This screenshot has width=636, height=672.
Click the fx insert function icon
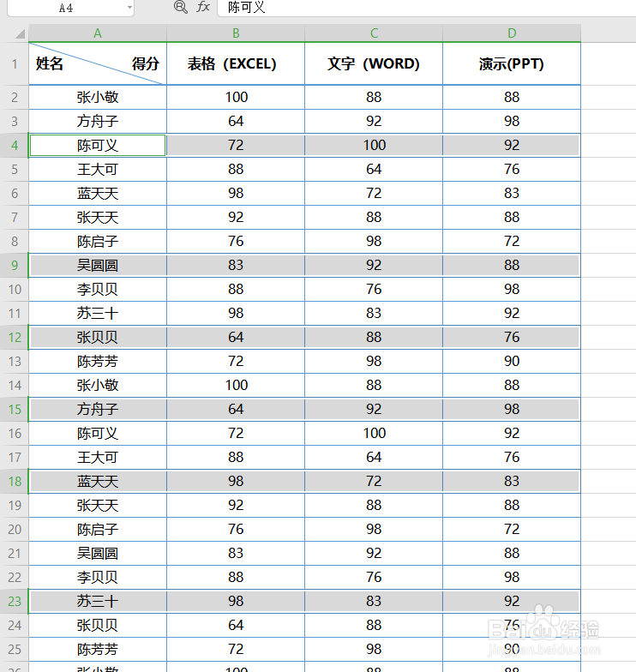[x=202, y=7]
